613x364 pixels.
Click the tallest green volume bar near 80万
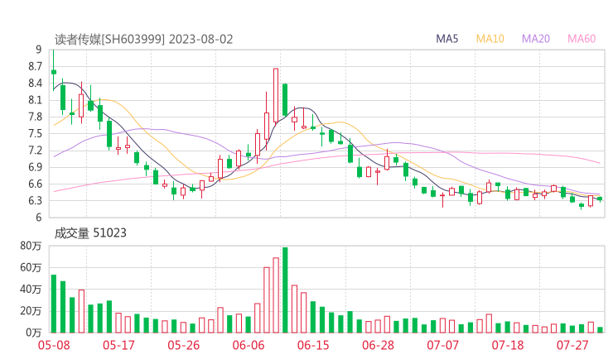(285, 290)
